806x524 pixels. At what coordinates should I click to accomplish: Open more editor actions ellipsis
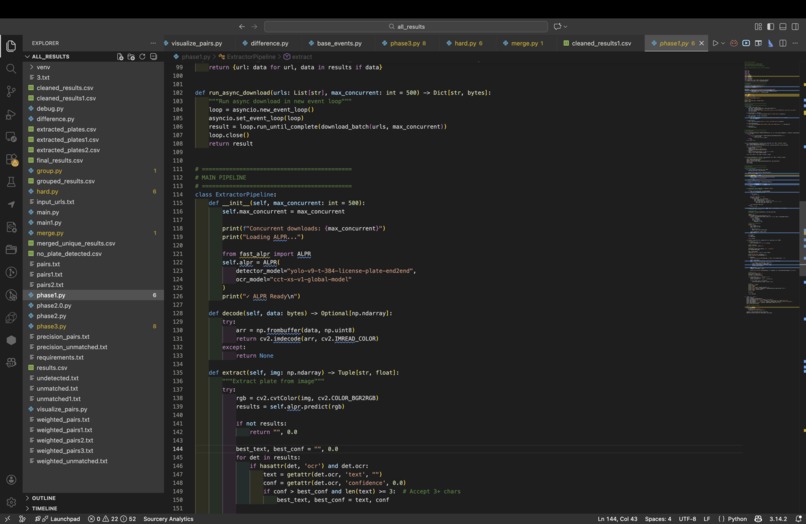coord(795,43)
